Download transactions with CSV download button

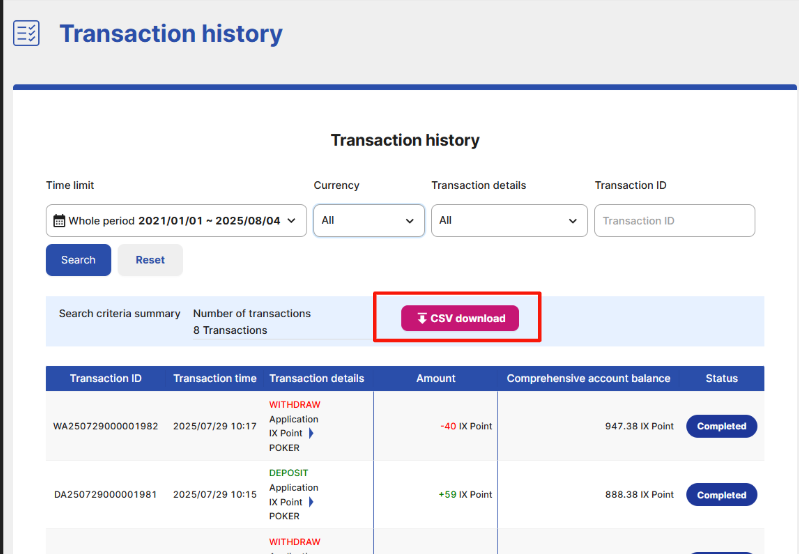(x=460, y=318)
